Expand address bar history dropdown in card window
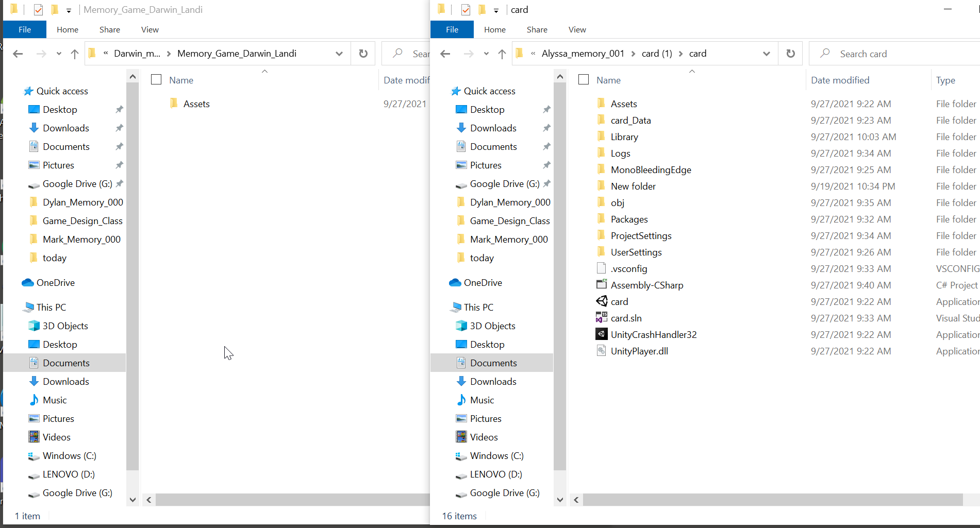Screen dimensions: 980x528 point(766,54)
